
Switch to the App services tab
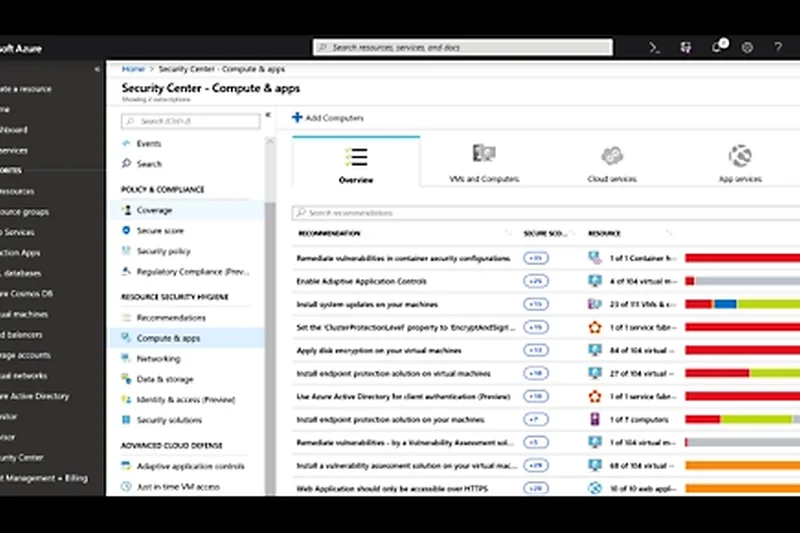click(740, 162)
